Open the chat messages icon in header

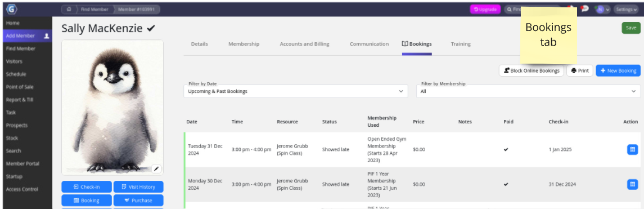(x=585, y=9)
